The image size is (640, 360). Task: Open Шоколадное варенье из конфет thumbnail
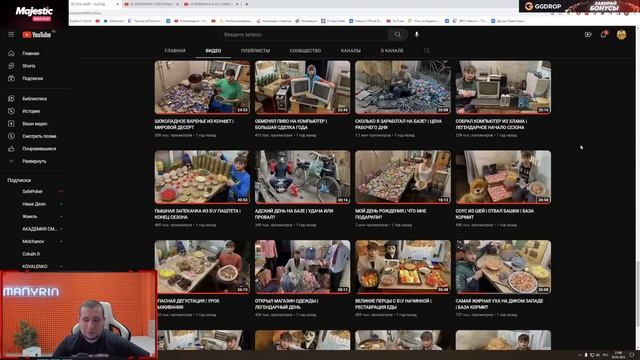point(202,87)
